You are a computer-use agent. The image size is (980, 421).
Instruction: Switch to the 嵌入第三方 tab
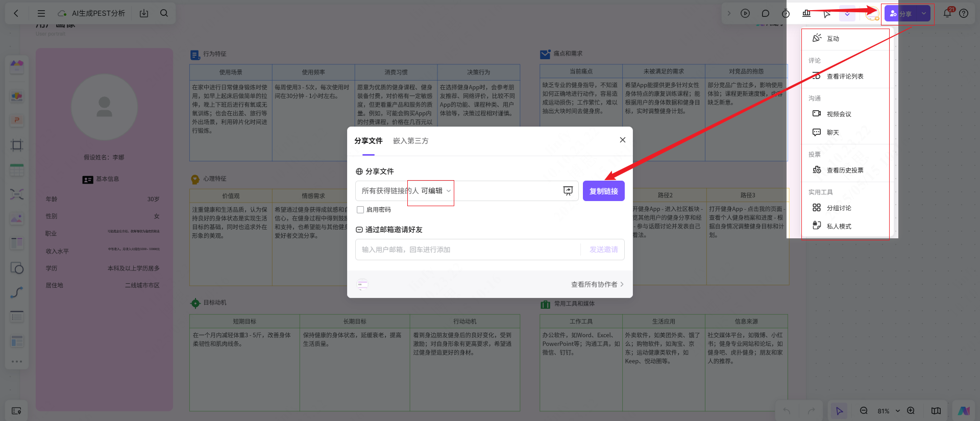410,141
